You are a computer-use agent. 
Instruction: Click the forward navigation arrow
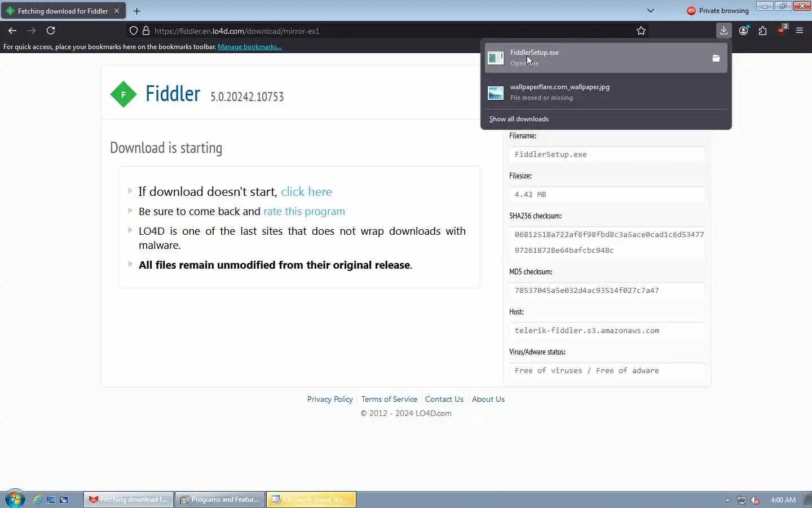click(32, 30)
